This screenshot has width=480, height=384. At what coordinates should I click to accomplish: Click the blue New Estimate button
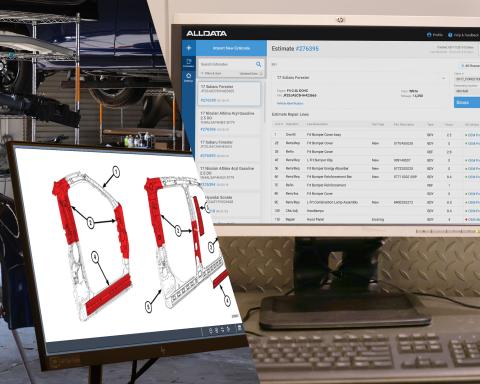(x=231, y=48)
